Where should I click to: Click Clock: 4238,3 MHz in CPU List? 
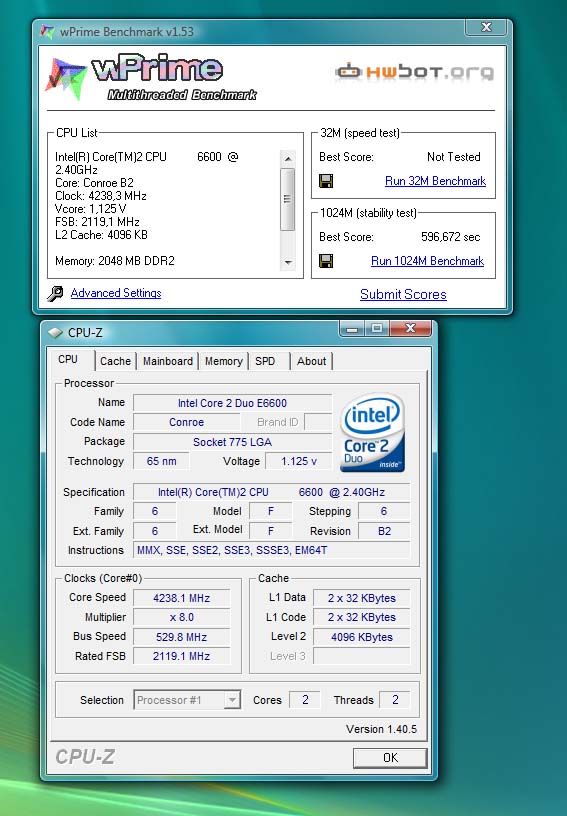(101, 196)
